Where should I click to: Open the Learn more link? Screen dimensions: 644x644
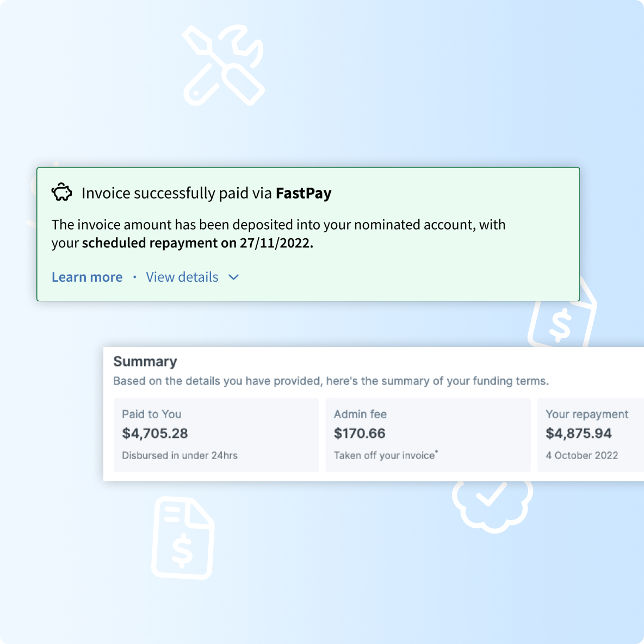[x=87, y=277]
